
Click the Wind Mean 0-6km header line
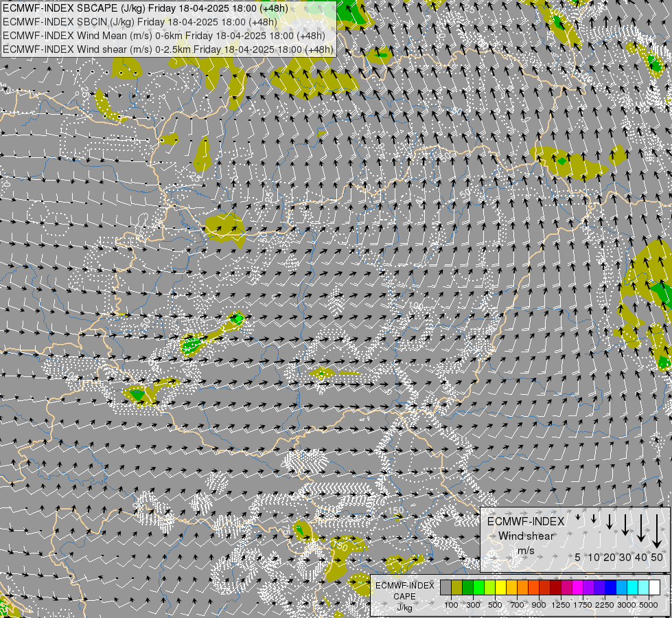click(x=164, y=36)
